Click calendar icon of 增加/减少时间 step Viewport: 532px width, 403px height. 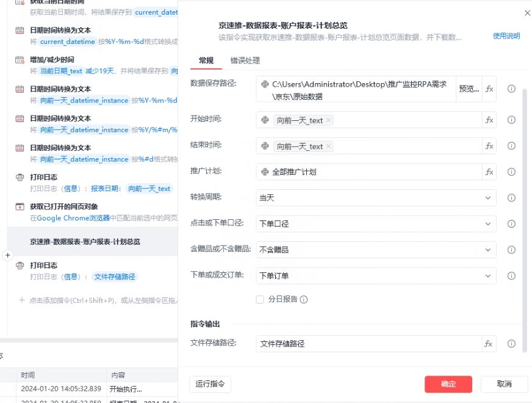click(x=20, y=60)
